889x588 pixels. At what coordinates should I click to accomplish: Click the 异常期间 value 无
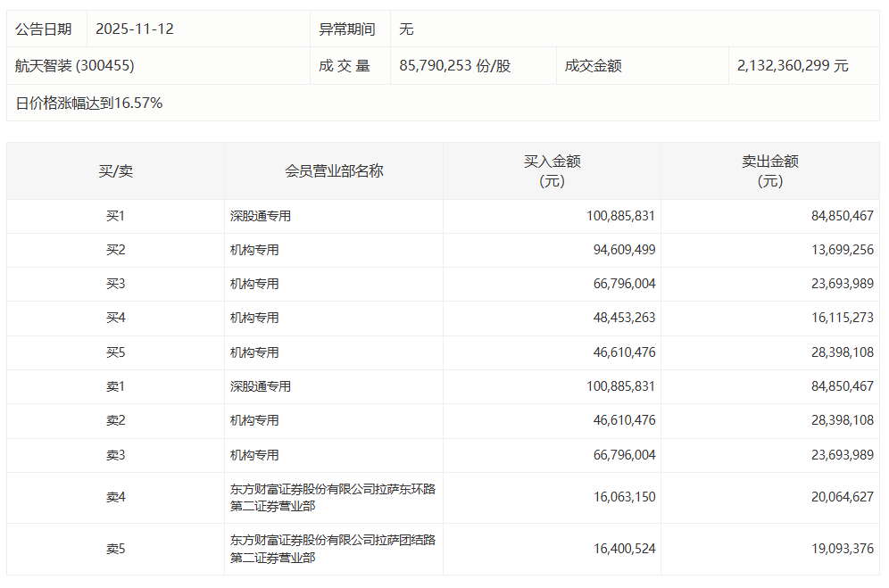pos(406,29)
